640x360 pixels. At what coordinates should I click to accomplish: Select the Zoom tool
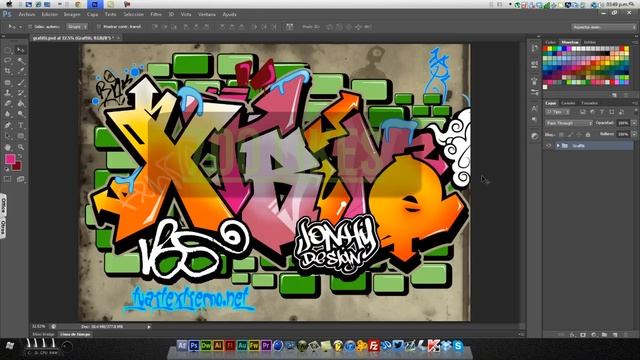pos(21,147)
